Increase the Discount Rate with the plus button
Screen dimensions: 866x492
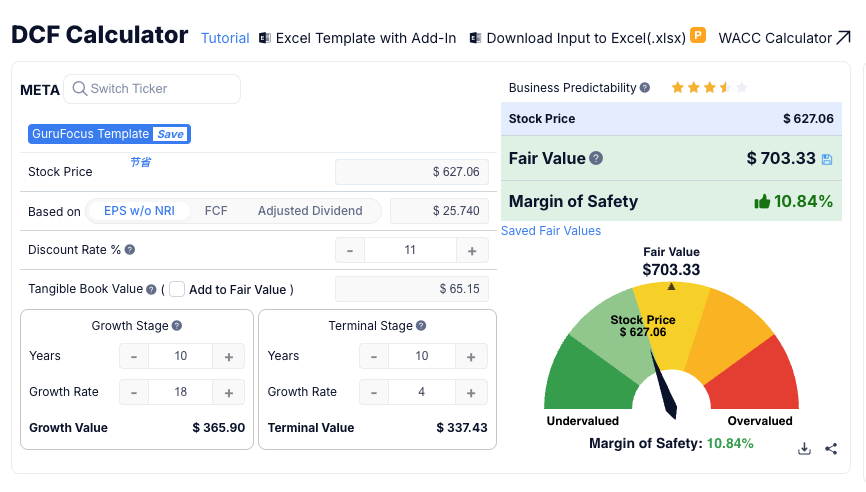[x=472, y=251]
